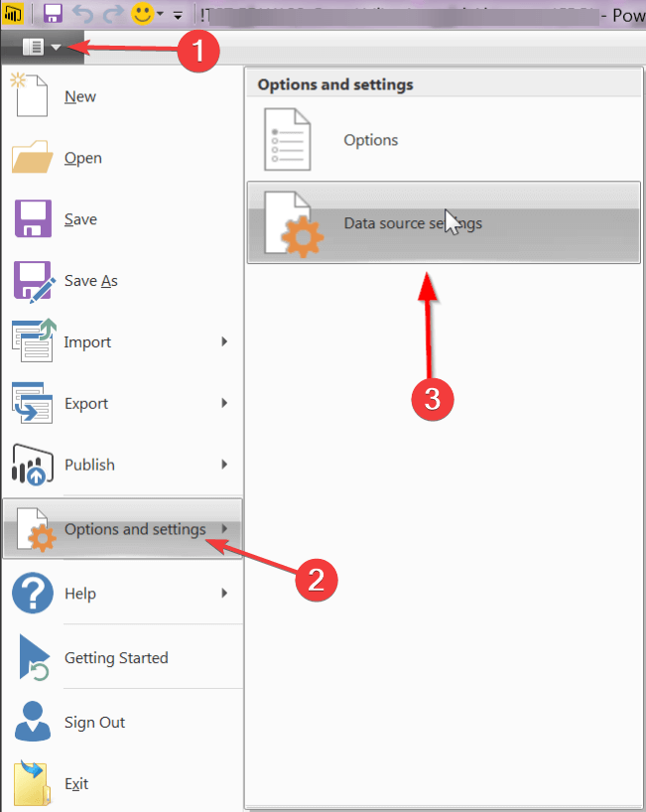Click the Options list-page icon

(288, 139)
